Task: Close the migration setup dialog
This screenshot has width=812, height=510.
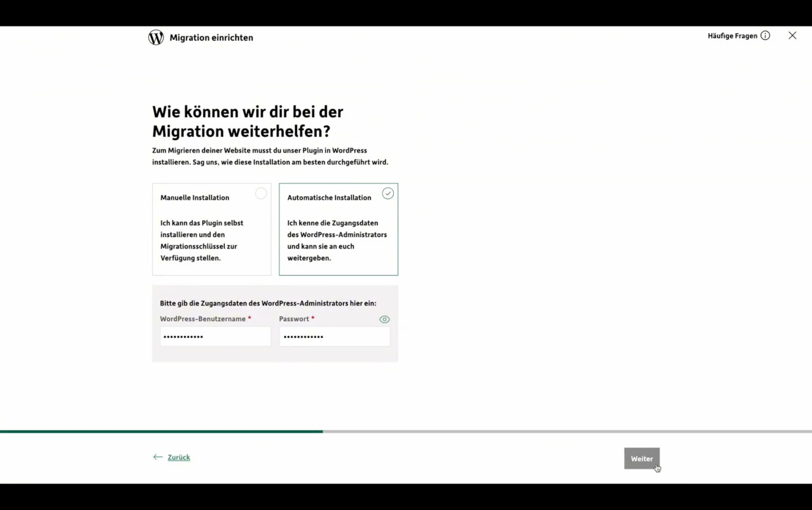Action: pos(792,35)
